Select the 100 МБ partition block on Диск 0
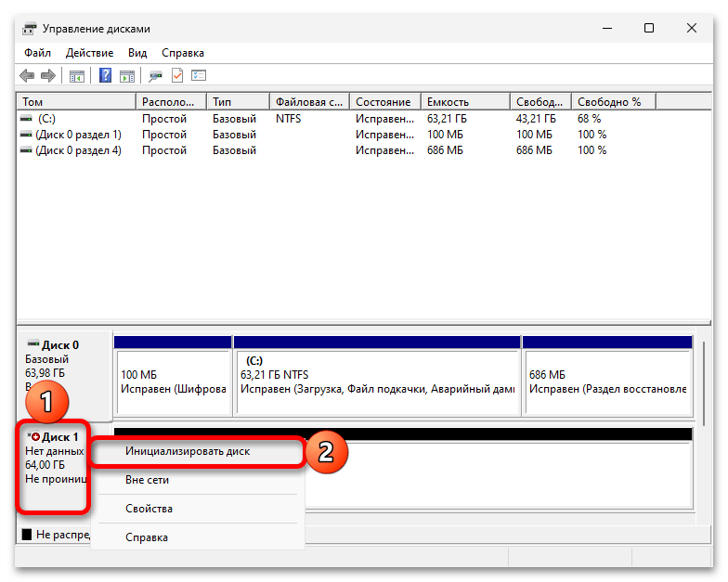 coord(173,375)
